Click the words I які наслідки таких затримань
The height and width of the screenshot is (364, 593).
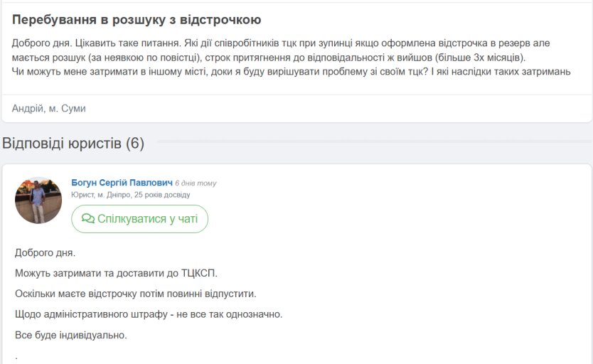[x=501, y=71]
